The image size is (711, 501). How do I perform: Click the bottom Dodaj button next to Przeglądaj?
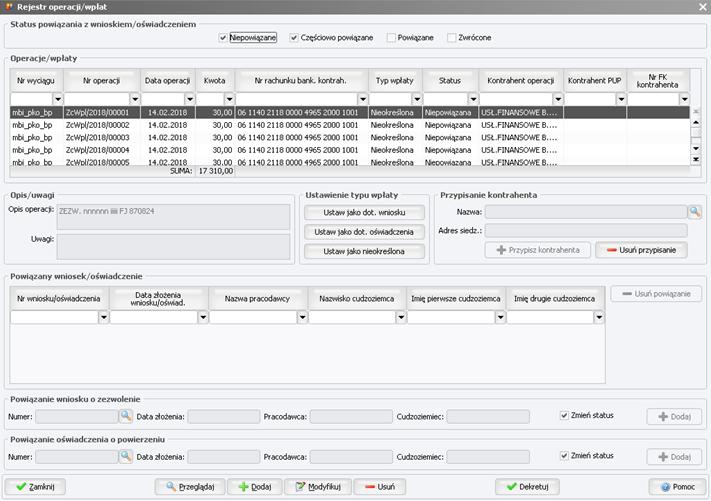(x=255, y=486)
